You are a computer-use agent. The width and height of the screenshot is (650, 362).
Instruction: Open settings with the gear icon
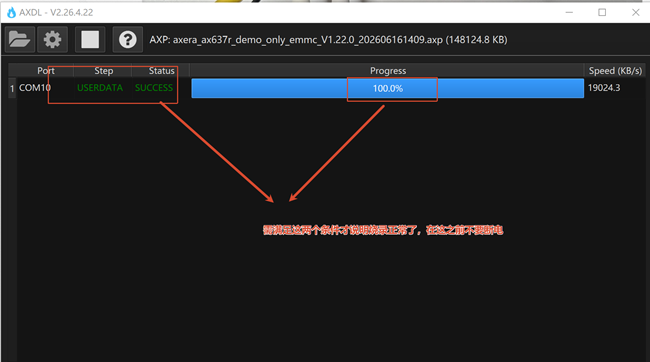click(52, 39)
